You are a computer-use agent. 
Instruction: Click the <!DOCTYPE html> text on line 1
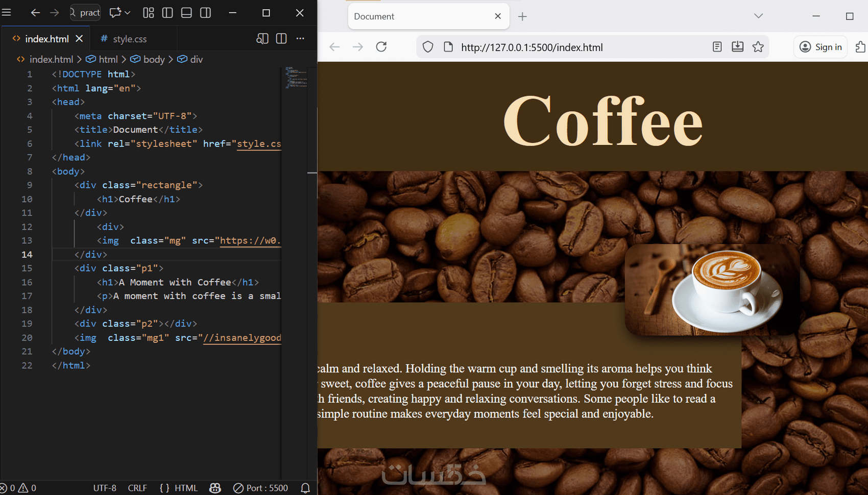point(93,75)
